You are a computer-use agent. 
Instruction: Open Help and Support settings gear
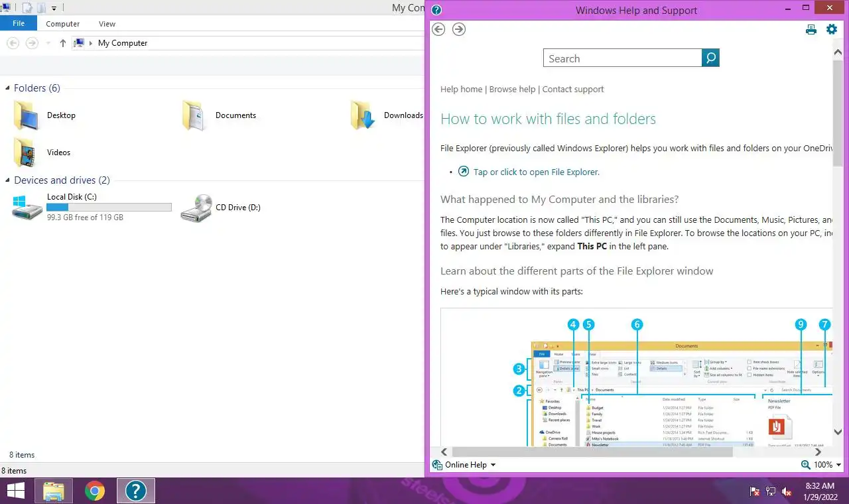pyautogui.click(x=832, y=29)
